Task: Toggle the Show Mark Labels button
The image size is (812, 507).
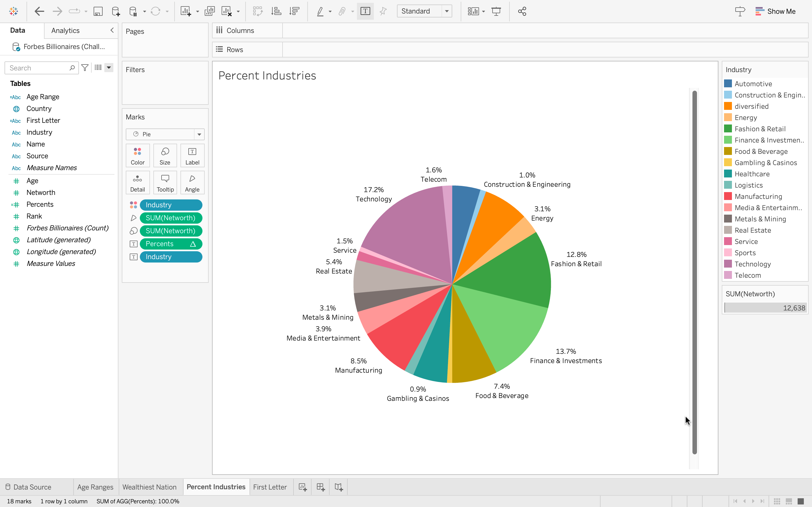Action: 365,11
